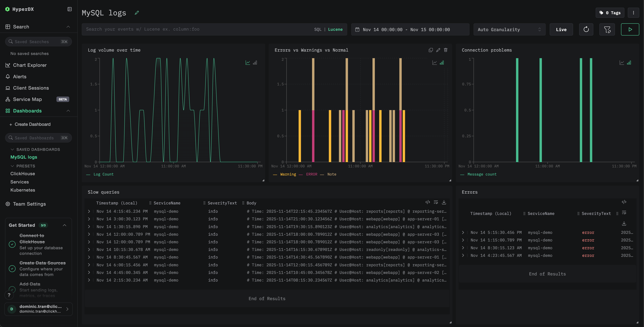This screenshot has height=327, width=644.
Task: Refresh the dashboard with the circular arrow
Action: point(586,30)
